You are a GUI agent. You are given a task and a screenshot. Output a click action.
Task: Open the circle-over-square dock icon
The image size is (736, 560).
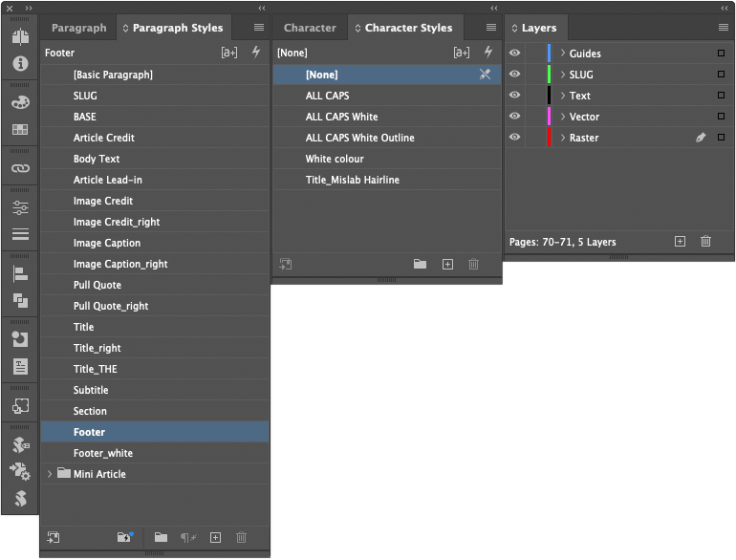(x=20, y=339)
